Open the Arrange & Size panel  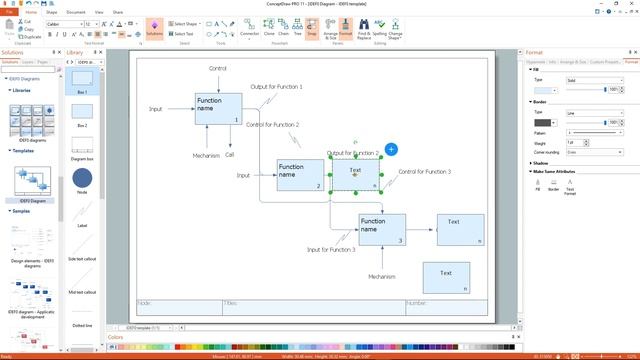point(330,29)
